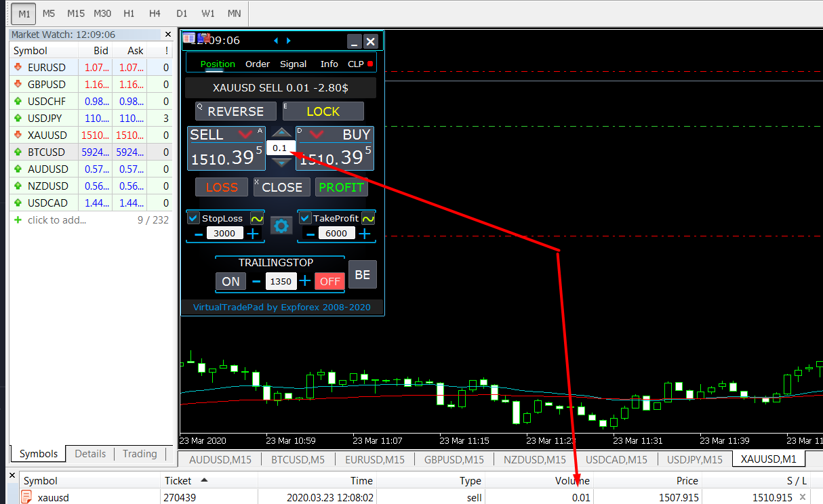Screen dimensions: 823x504
Task: Turn trailing stop ON
Action: [x=230, y=281]
